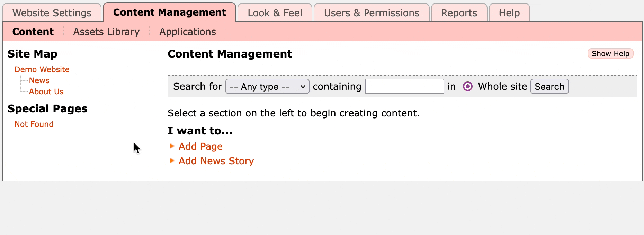Click the containing search text field

coord(404,86)
